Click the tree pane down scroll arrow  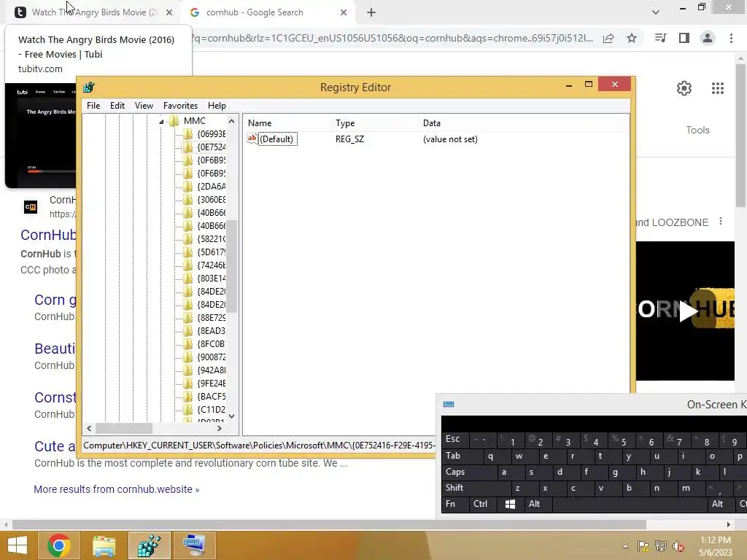point(231,416)
